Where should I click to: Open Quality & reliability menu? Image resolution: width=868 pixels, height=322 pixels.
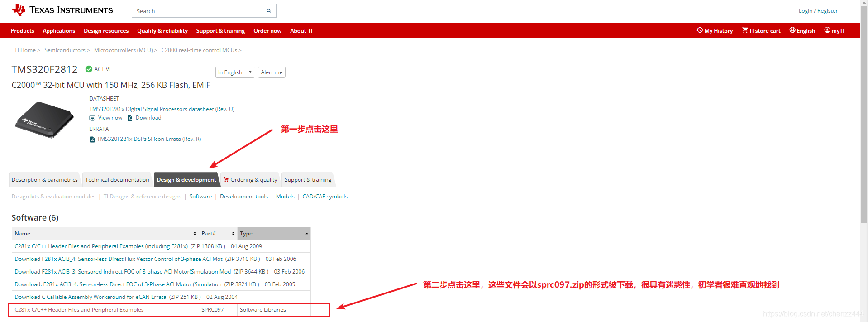click(162, 31)
